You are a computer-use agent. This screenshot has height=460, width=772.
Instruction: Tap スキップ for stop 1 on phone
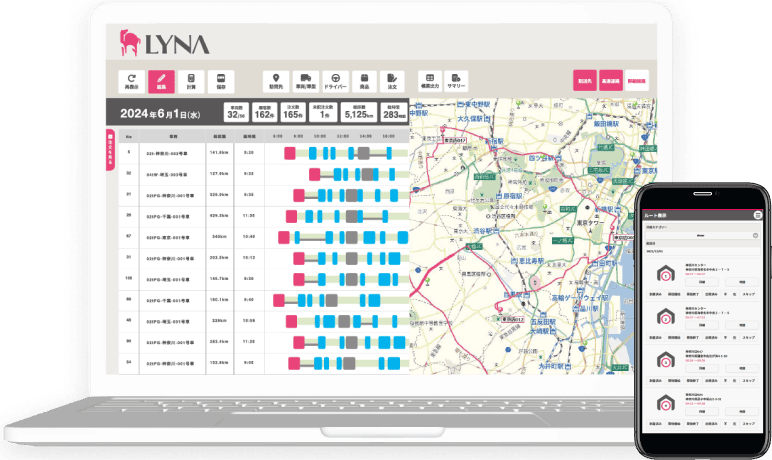coord(748,294)
